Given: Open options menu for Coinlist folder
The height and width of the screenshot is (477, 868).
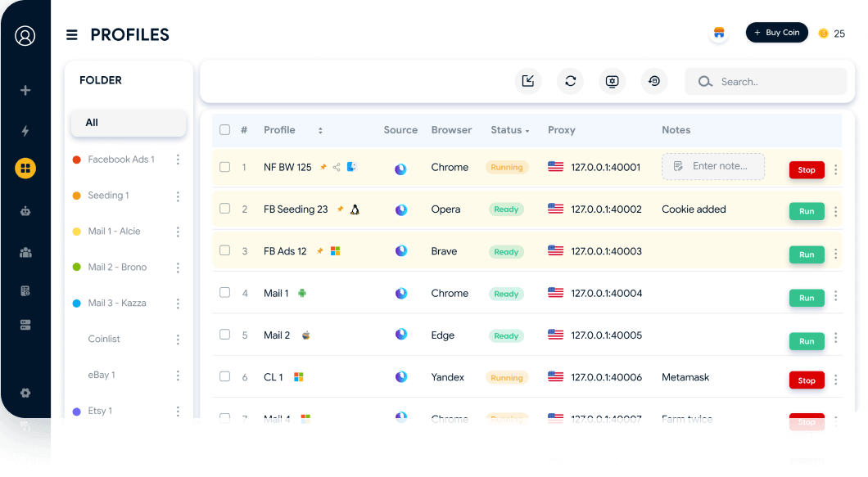Looking at the screenshot, I should pyautogui.click(x=178, y=340).
